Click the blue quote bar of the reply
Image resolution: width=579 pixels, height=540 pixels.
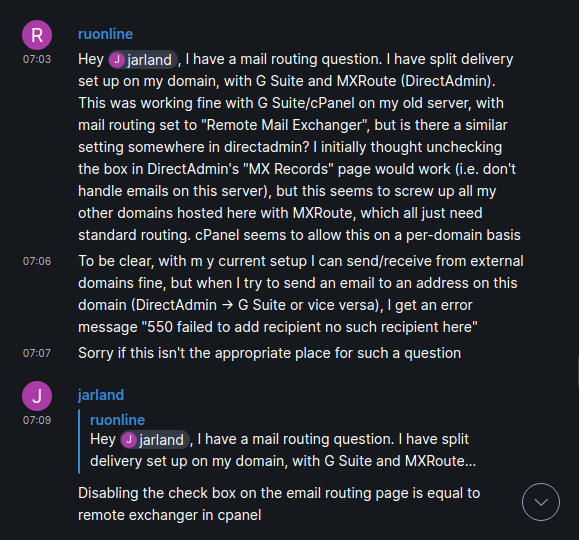pos(79,441)
